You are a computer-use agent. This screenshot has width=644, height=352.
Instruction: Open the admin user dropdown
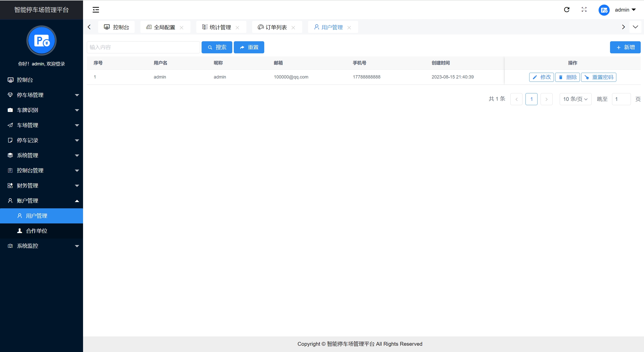point(625,10)
